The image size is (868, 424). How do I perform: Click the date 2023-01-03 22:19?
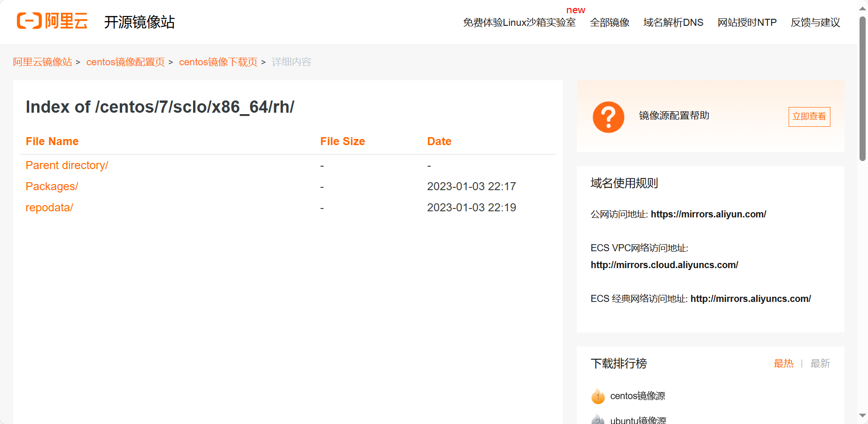[472, 208]
